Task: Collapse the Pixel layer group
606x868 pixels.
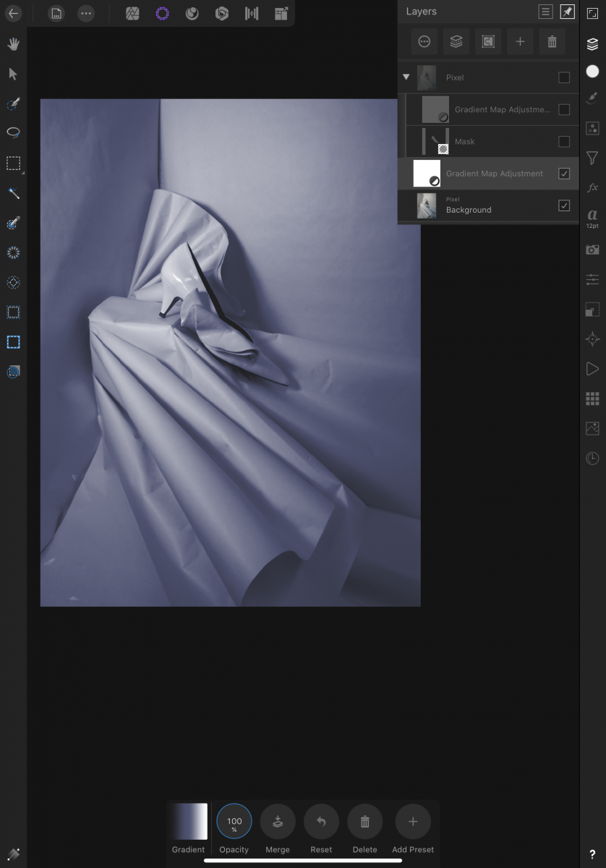Action: pos(406,77)
